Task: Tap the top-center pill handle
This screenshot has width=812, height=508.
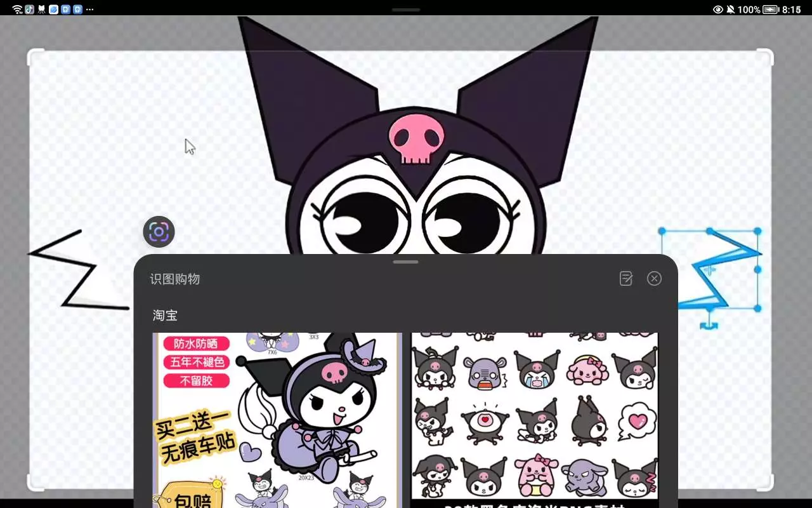Action: pos(406,10)
